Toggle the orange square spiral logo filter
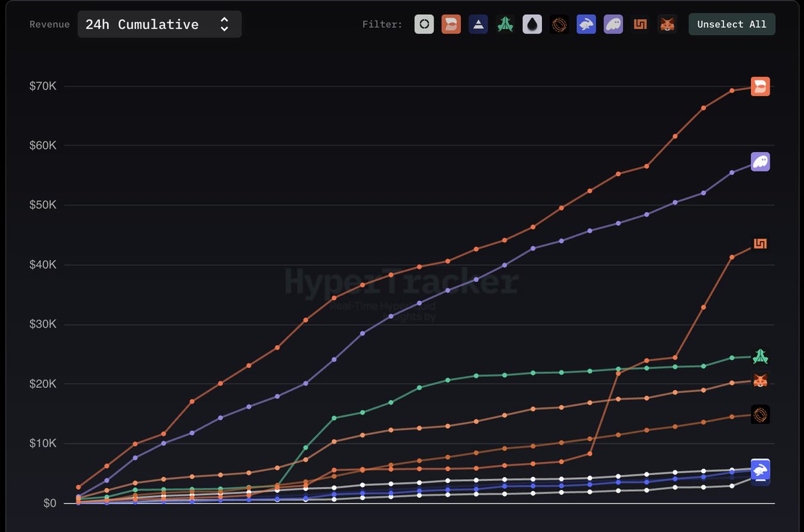Screen dimensions: 804x532 [640, 25]
